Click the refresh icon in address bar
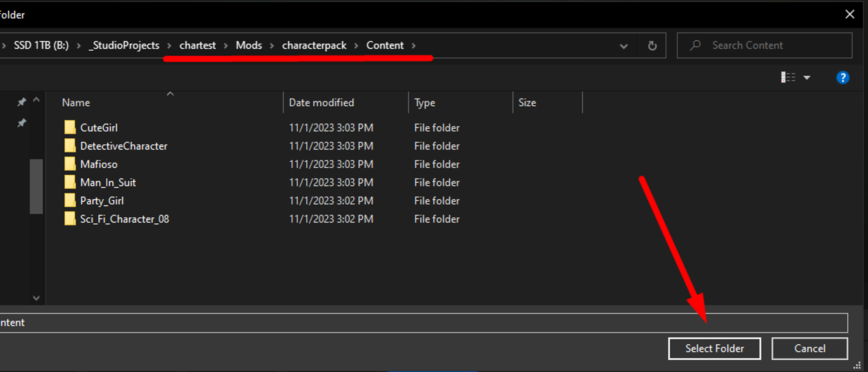Viewport: 868px width, 372px height. click(652, 46)
